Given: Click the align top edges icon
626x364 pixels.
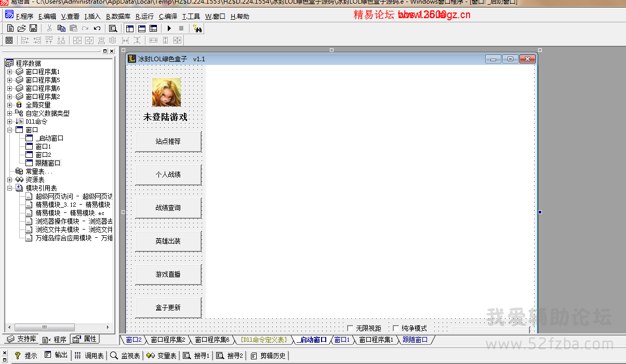Looking at the screenshot, I should coord(49,40).
